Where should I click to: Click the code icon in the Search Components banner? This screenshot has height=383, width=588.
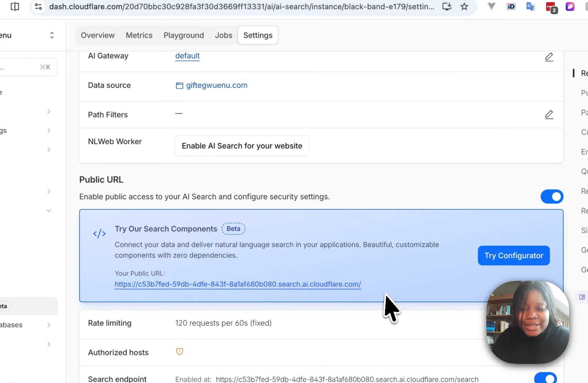click(x=99, y=233)
